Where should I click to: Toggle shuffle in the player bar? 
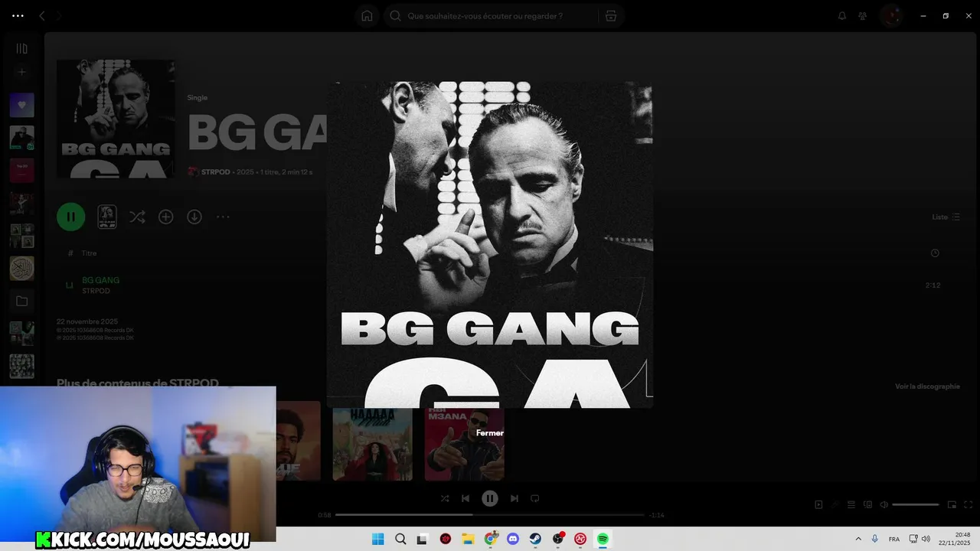[445, 498]
